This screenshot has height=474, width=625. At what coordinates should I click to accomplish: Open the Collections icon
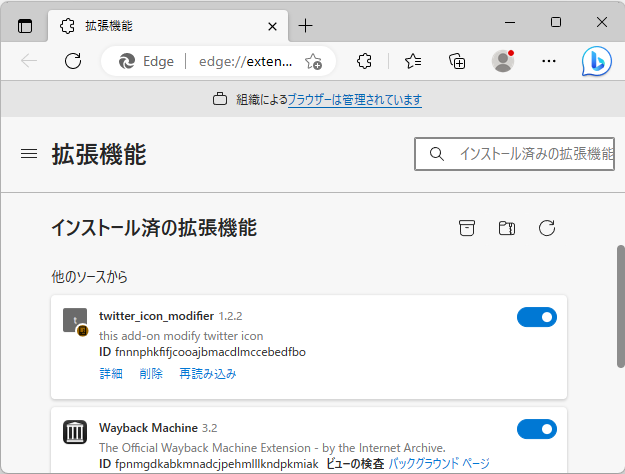(457, 61)
